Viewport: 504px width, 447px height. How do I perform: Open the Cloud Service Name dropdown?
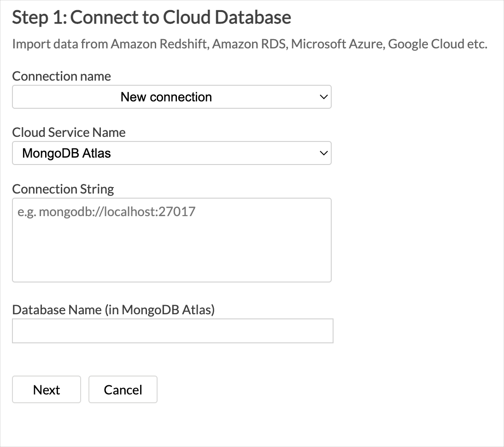172,153
